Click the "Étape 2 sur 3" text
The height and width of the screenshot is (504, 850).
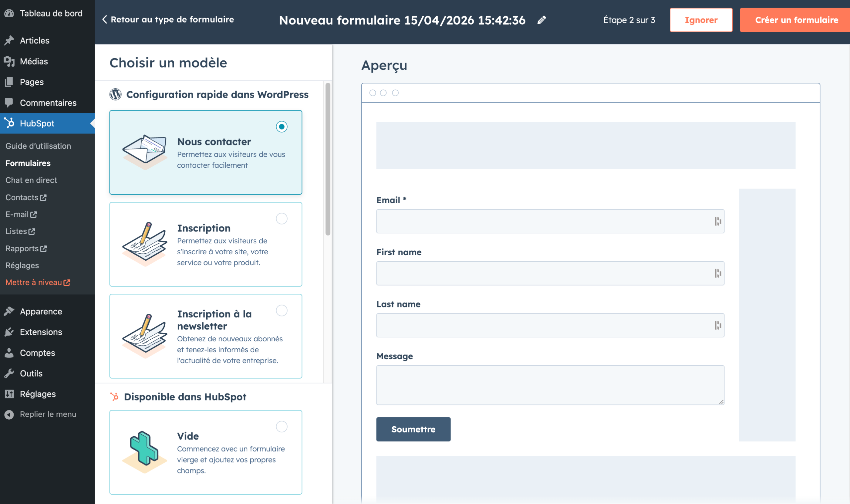coord(629,20)
